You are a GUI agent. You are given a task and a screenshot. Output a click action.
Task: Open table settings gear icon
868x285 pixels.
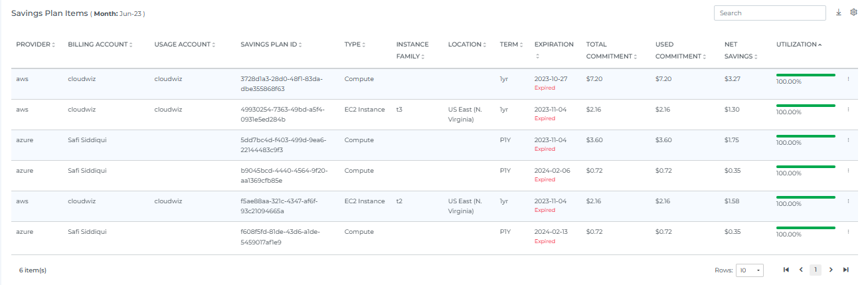click(854, 13)
